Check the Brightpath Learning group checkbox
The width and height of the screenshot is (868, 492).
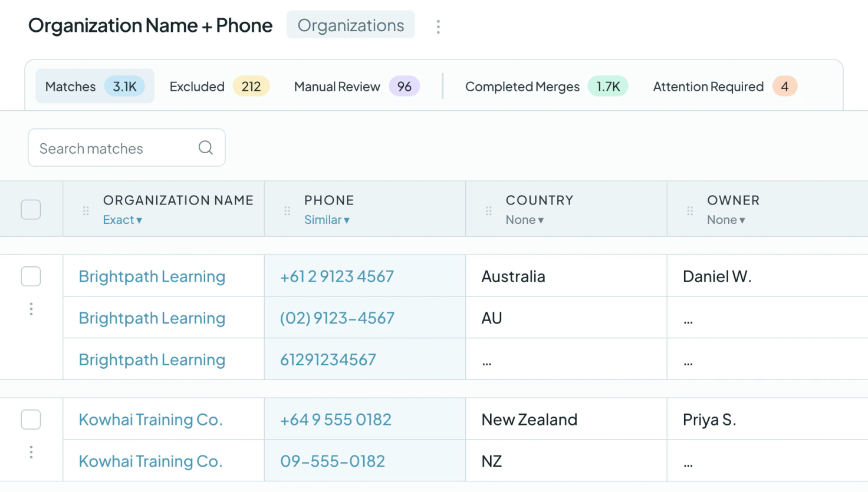pyautogui.click(x=31, y=276)
